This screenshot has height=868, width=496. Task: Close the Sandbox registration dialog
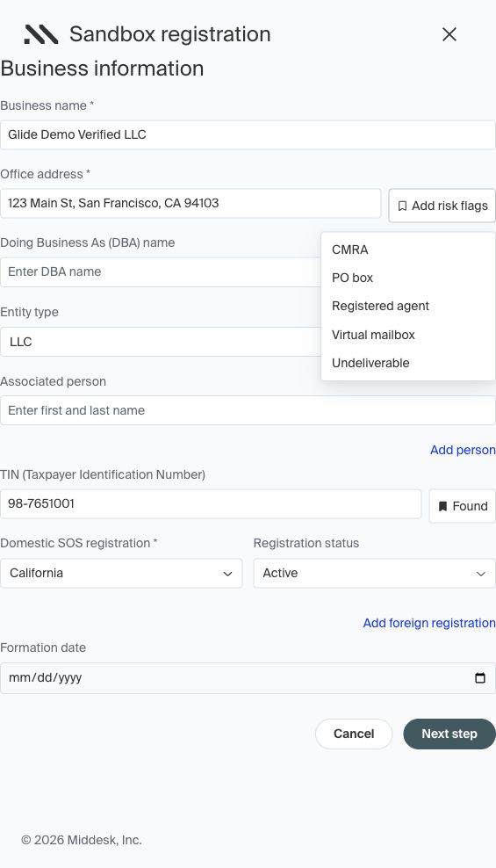(449, 34)
